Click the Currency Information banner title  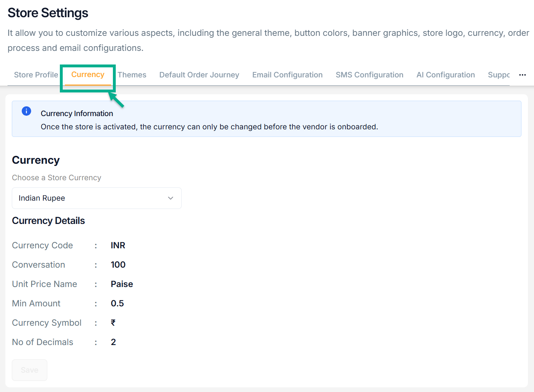pyautogui.click(x=77, y=114)
